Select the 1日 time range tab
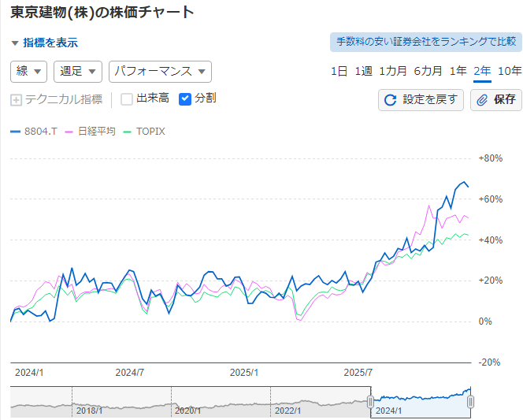The width and height of the screenshot is (523, 420). 339,71
